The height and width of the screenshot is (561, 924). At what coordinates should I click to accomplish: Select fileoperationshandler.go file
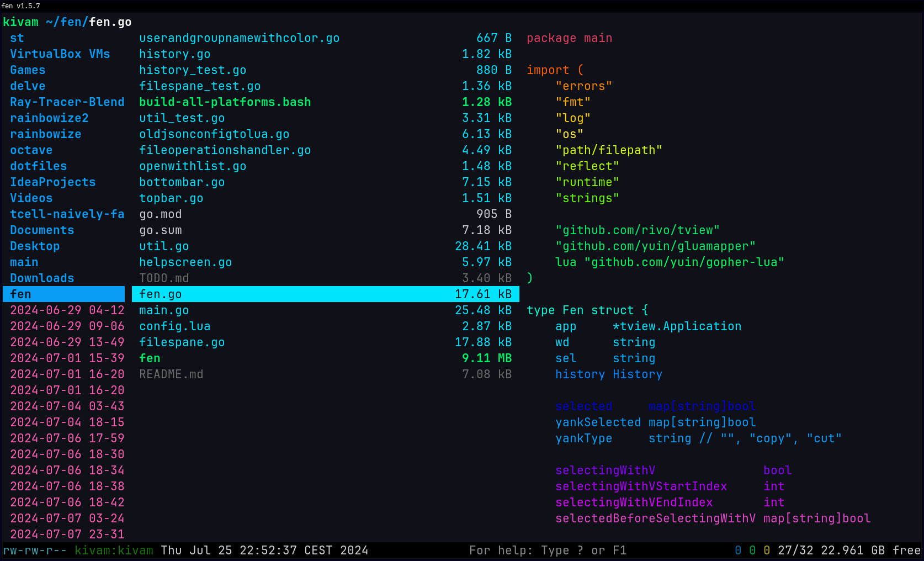[x=326, y=150]
